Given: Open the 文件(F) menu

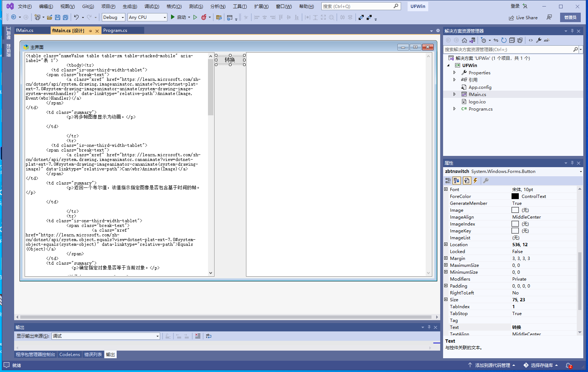Looking at the screenshot, I should (25, 7).
